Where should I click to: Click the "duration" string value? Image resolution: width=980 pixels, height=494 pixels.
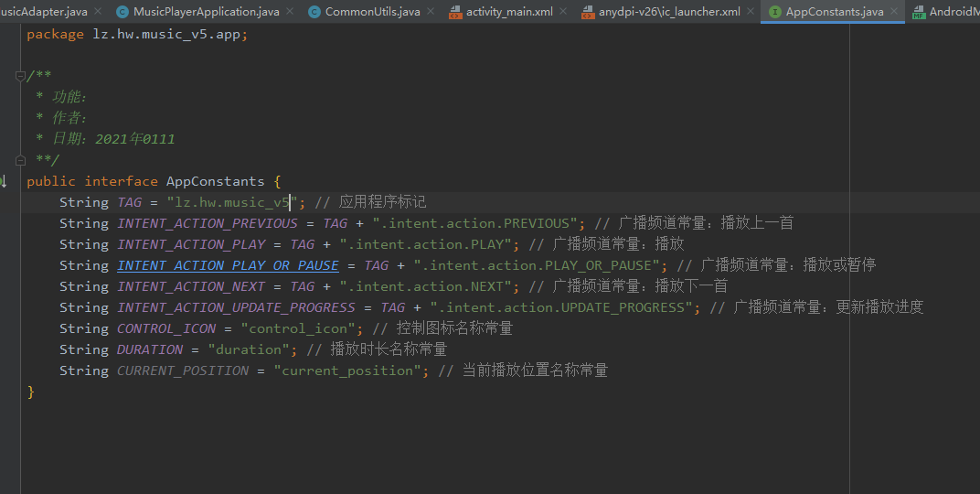249,349
